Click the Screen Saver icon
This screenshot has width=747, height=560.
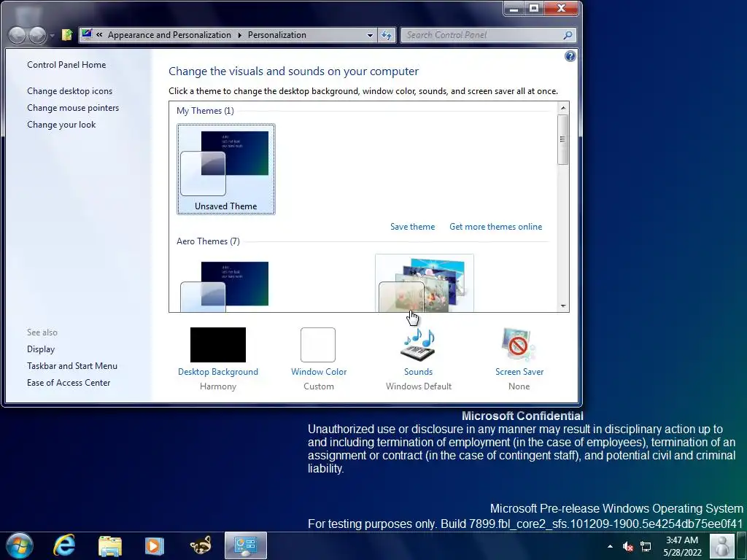point(518,344)
